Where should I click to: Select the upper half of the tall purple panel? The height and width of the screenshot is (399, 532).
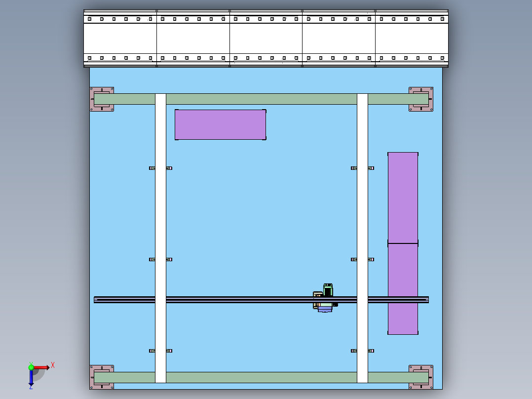(x=403, y=198)
